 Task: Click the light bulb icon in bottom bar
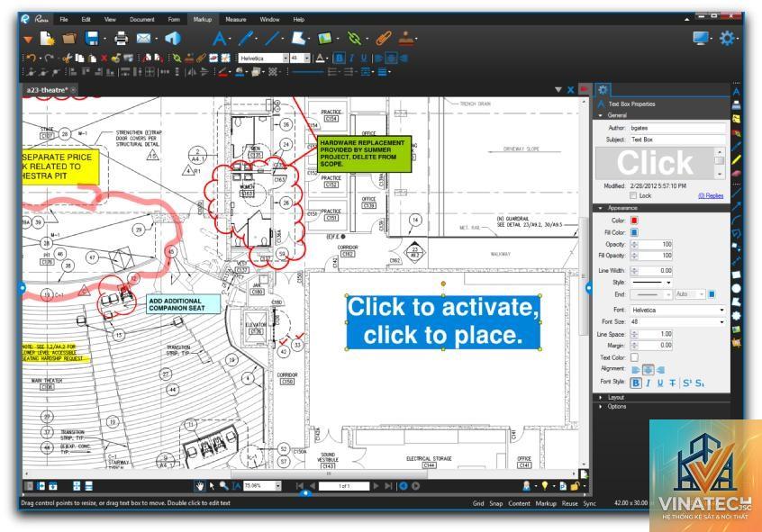pos(545,486)
